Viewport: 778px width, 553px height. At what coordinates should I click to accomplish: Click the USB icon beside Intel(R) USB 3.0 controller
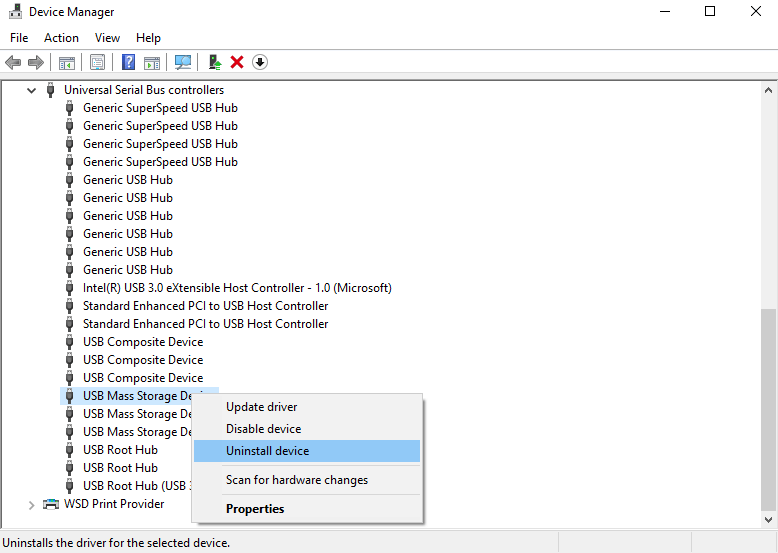(69, 288)
